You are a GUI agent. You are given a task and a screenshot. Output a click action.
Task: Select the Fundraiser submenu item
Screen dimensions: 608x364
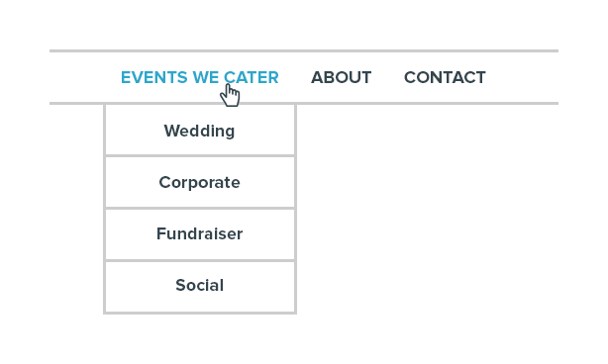(200, 233)
